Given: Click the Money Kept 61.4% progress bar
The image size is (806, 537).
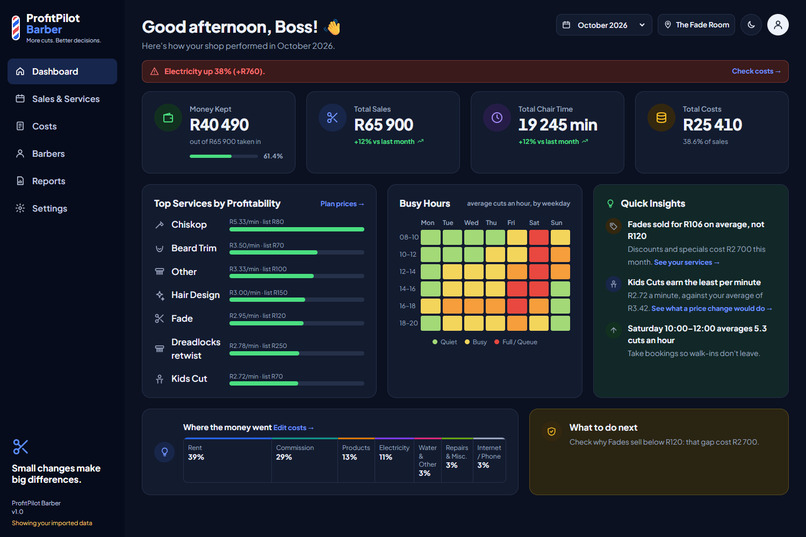Looking at the screenshot, I should pyautogui.click(x=224, y=156).
